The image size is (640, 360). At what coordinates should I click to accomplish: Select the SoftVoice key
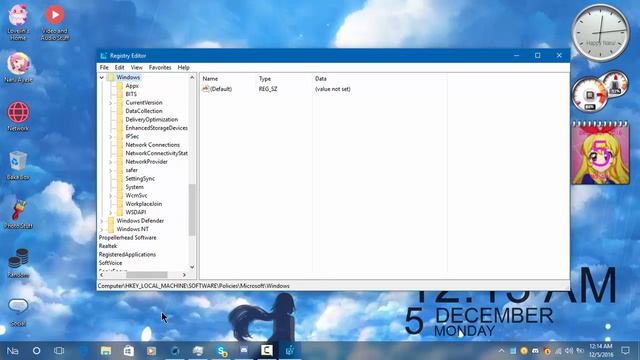pos(110,263)
